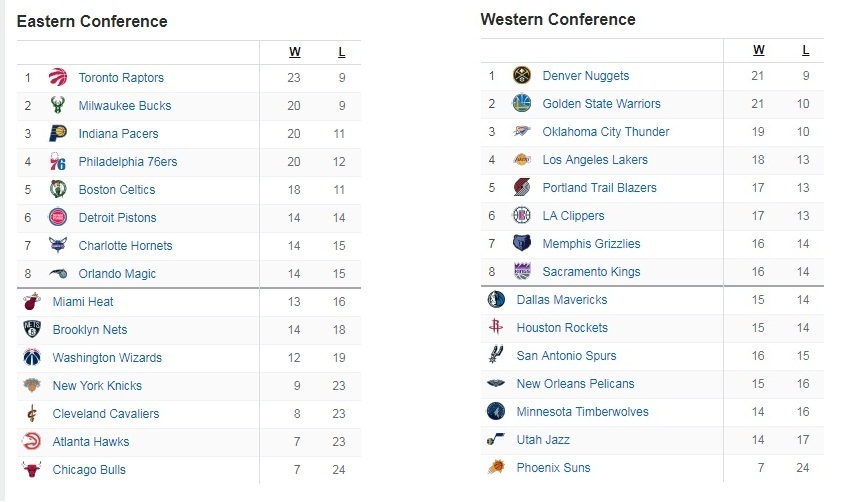Open the Los Angeles Lakers team link
857x502 pixels.
tap(595, 160)
